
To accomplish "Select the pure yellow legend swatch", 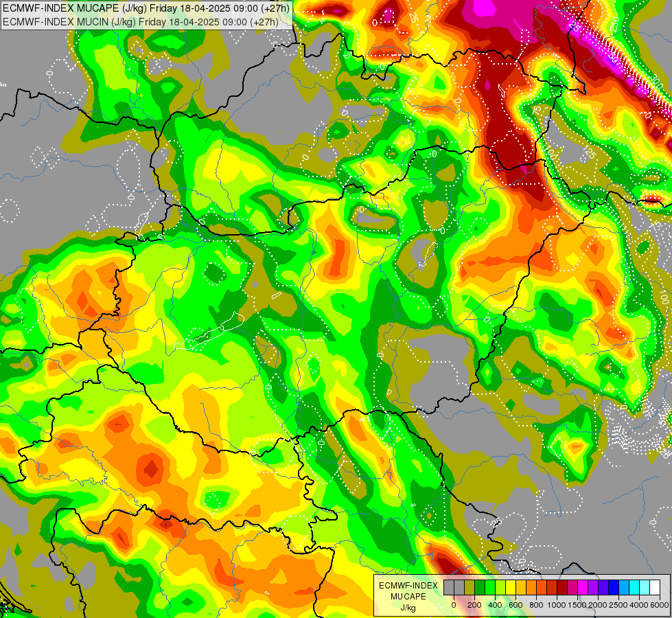I will pyautogui.click(x=511, y=587).
